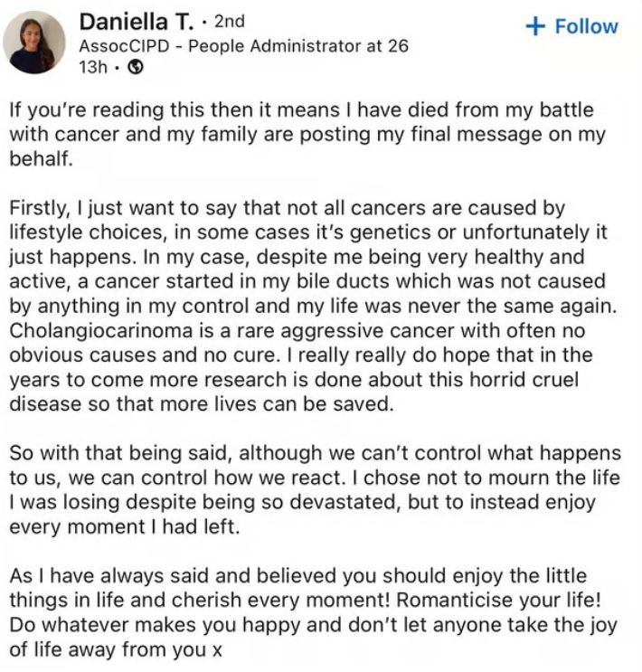Open Daniella T.'s profile photo
This screenshot has width=642, height=672.
[34, 42]
